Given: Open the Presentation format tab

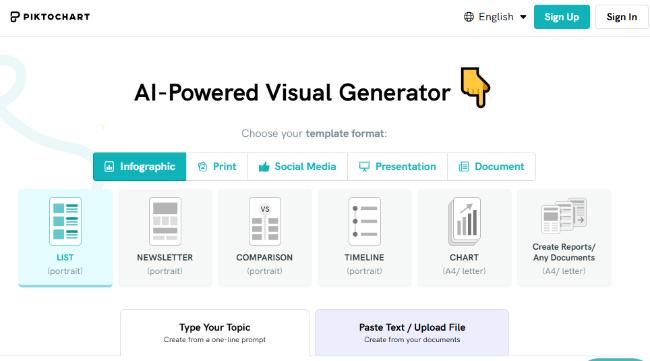Looking at the screenshot, I should click(398, 167).
